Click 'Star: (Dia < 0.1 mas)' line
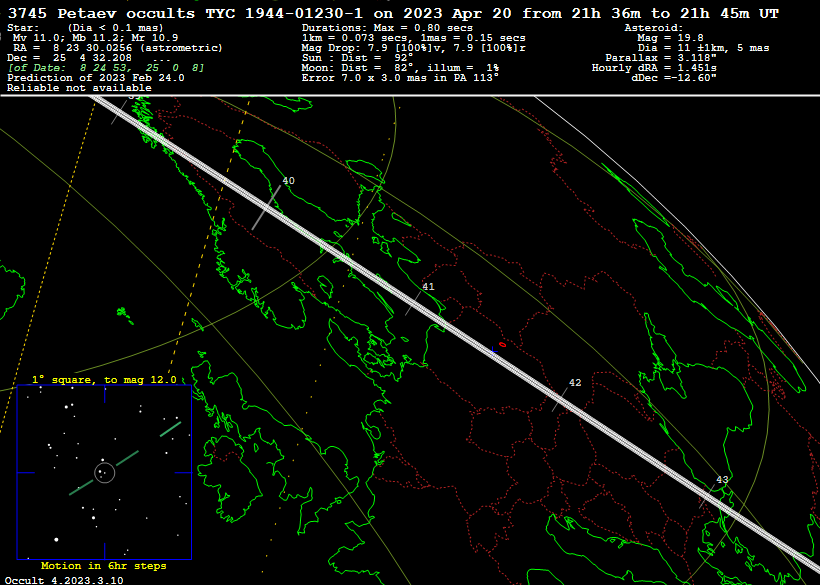820x585 pixels. click(85, 28)
